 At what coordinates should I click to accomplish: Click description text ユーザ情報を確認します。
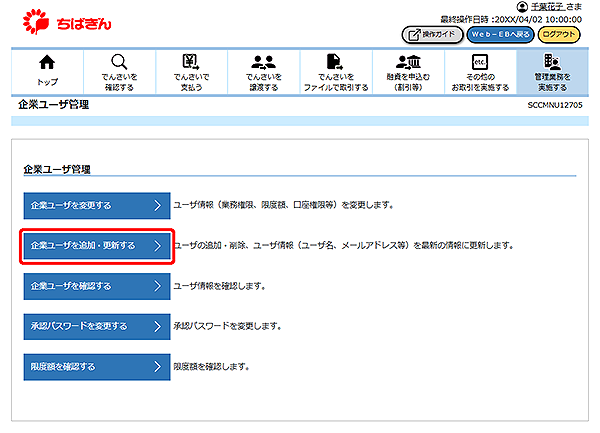point(220,286)
